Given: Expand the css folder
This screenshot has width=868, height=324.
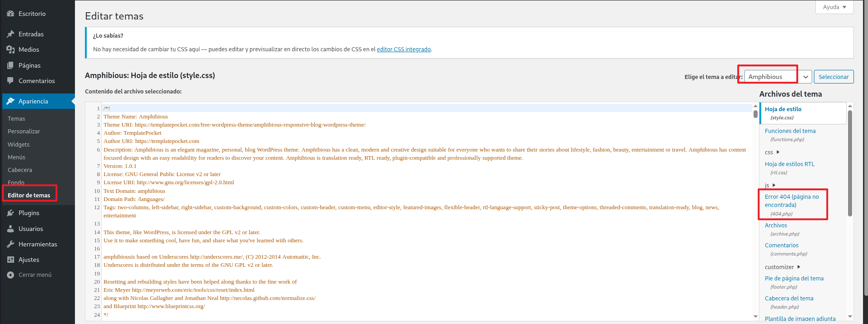Looking at the screenshot, I should (x=772, y=152).
